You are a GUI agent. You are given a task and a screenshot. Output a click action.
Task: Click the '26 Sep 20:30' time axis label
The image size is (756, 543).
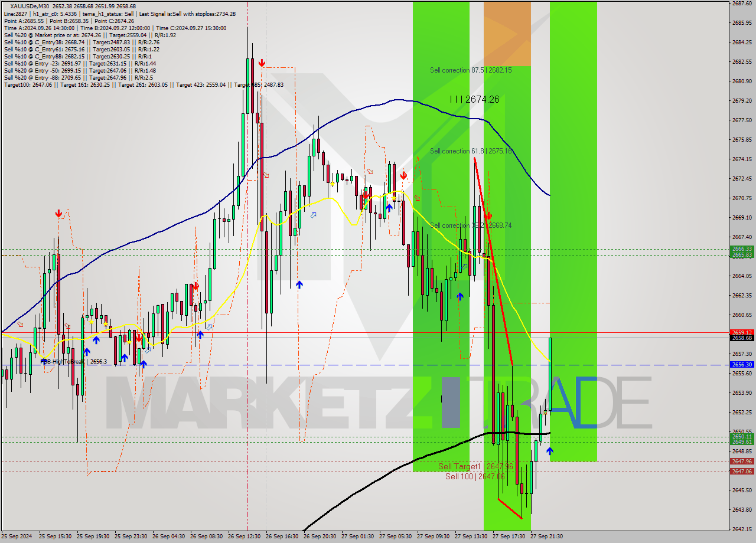[x=320, y=537]
